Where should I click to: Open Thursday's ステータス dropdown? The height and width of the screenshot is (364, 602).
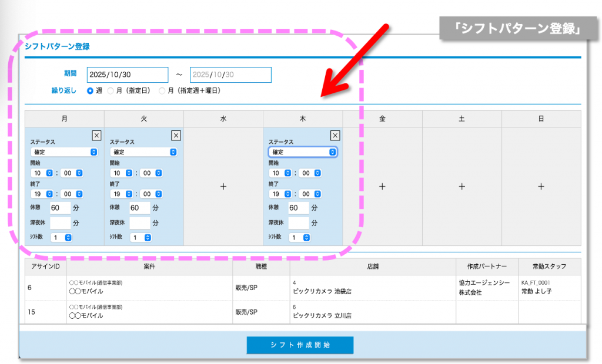(x=303, y=152)
